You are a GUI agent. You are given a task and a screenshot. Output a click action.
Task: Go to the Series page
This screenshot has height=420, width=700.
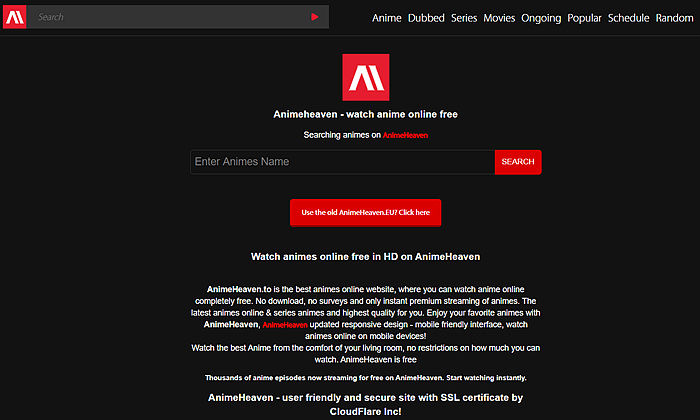[x=464, y=18]
